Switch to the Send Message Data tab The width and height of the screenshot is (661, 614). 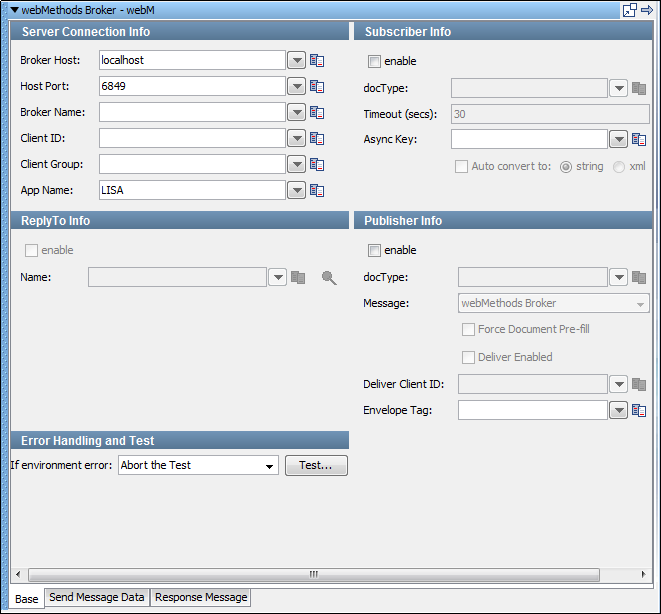97,598
